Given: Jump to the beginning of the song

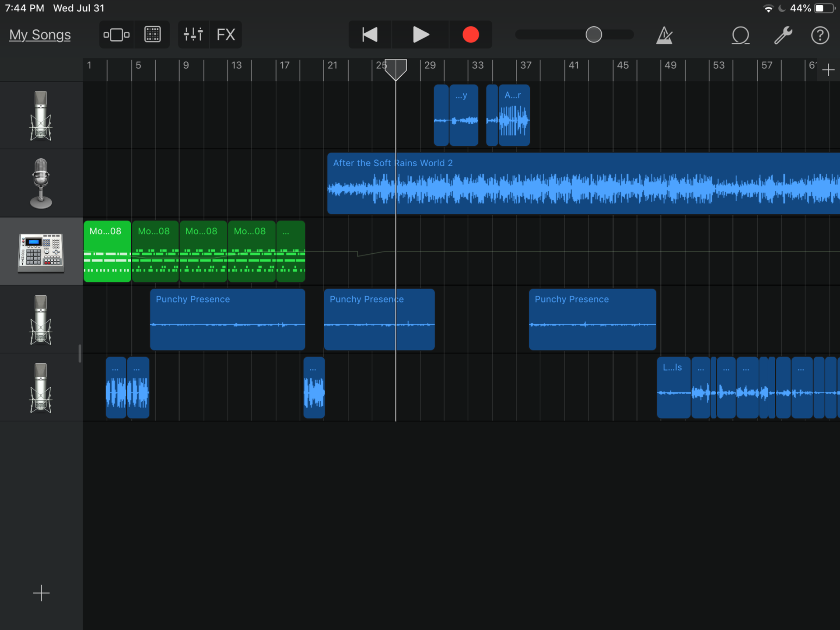Looking at the screenshot, I should (370, 35).
